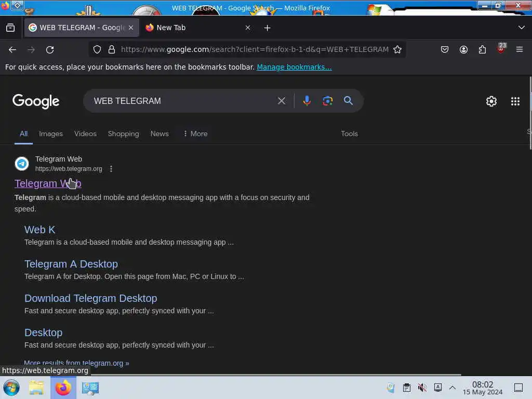This screenshot has height=399, width=532.
Task: Switch to Images results
Action: [51, 134]
